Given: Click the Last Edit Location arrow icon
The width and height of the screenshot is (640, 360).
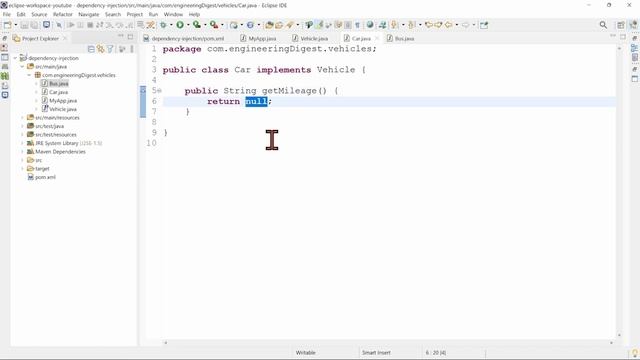Looking at the screenshot, I should 429,25.
